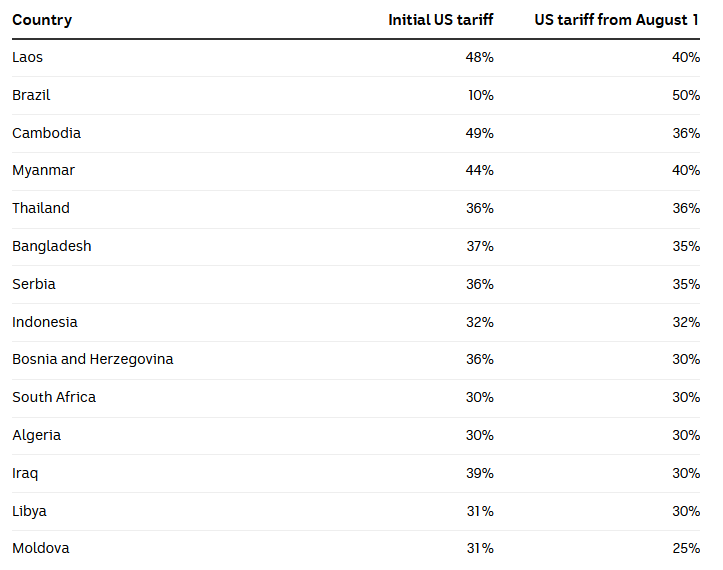Click Cambodia's 49% initial tariff value
The height and width of the screenshot is (570, 723).
(x=480, y=133)
